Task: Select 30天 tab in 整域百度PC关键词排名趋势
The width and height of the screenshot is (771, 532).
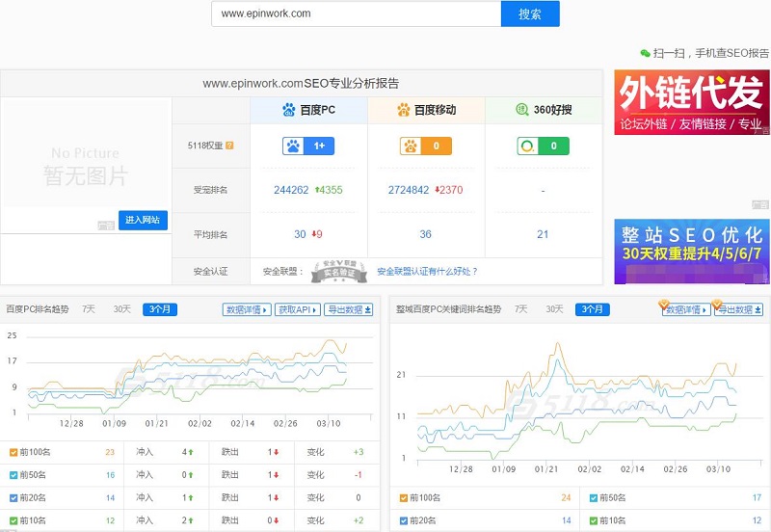Action: point(554,309)
